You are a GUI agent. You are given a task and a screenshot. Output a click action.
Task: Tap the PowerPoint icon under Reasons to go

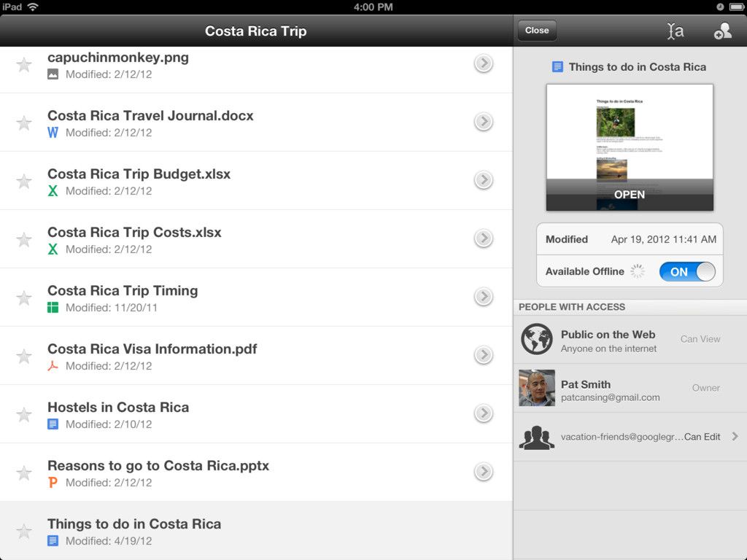coord(53,483)
